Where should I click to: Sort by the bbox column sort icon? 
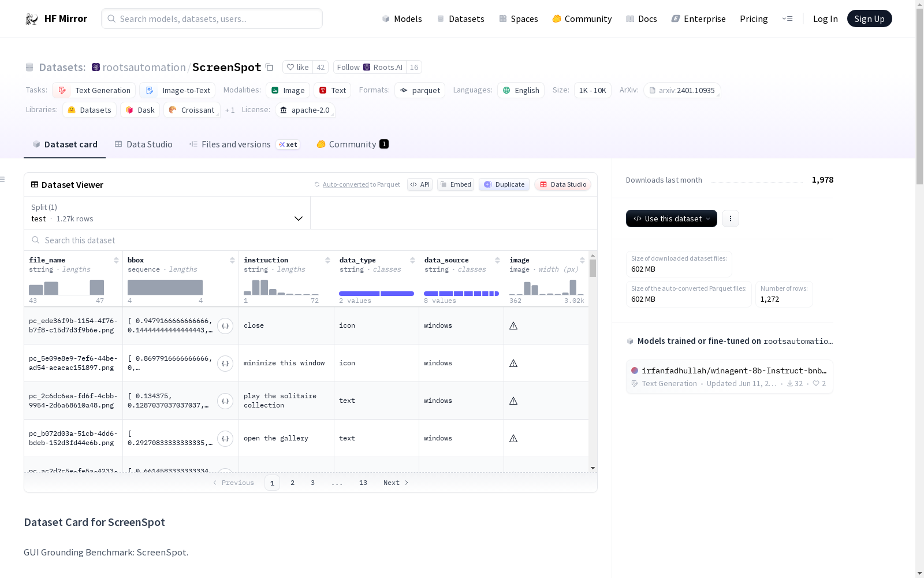[x=232, y=260]
